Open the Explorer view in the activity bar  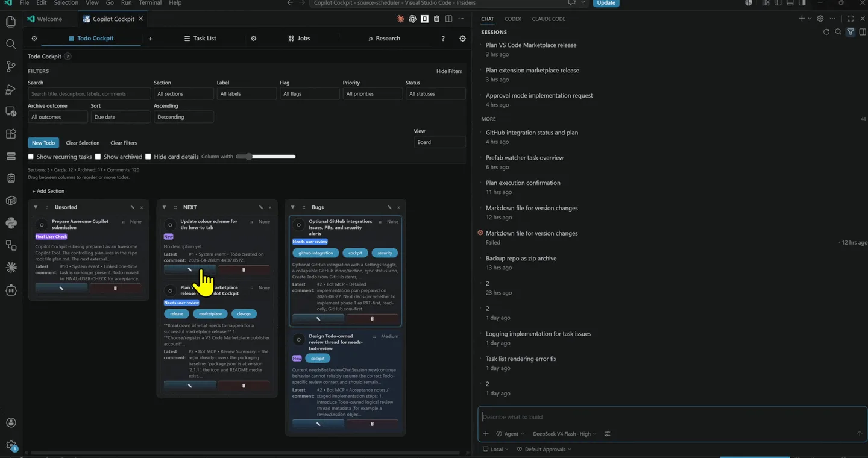(x=11, y=22)
